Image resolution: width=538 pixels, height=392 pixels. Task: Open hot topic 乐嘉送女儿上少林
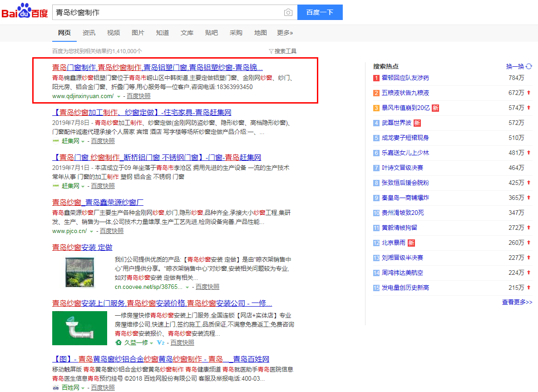click(x=405, y=153)
